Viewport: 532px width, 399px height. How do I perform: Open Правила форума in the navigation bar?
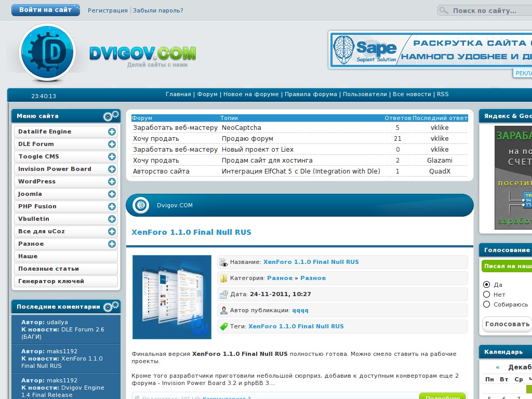(311, 95)
